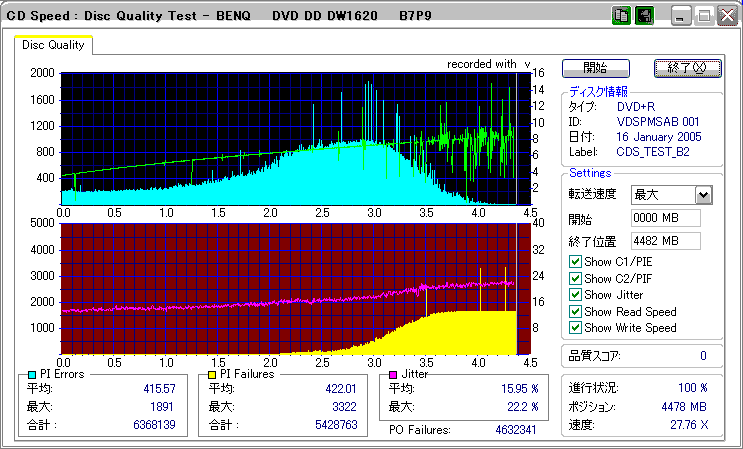The image size is (743, 449).
Task: Toggle the Show C2/PIF checkbox
Action: click(x=574, y=278)
